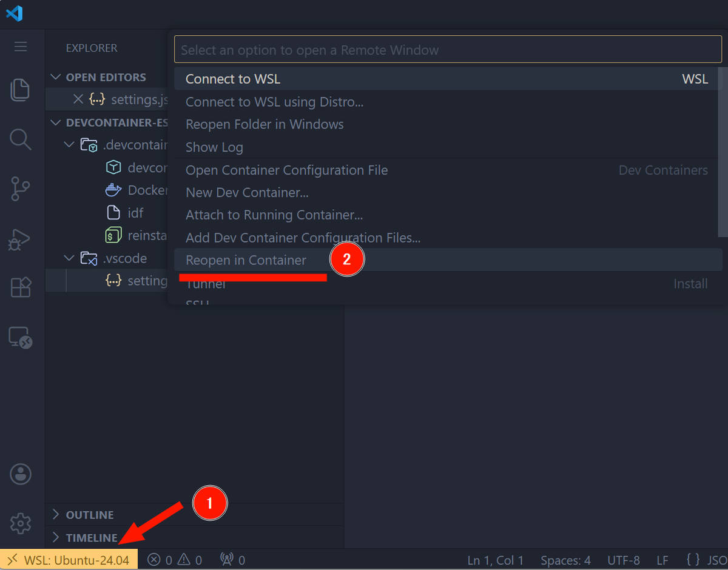Image resolution: width=728 pixels, height=570 pixels.
Task: Click the Install link beside Tunnel
Action: click(x=690, y=283)
